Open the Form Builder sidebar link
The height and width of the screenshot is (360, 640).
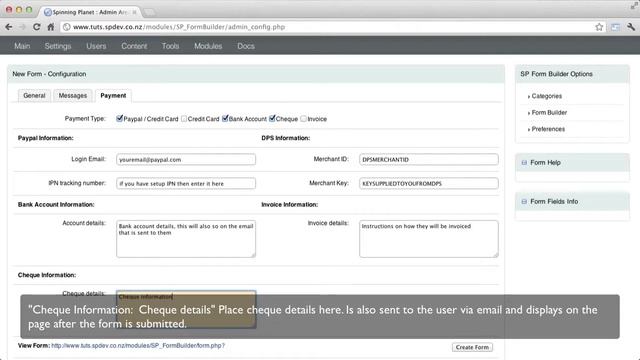549,112
